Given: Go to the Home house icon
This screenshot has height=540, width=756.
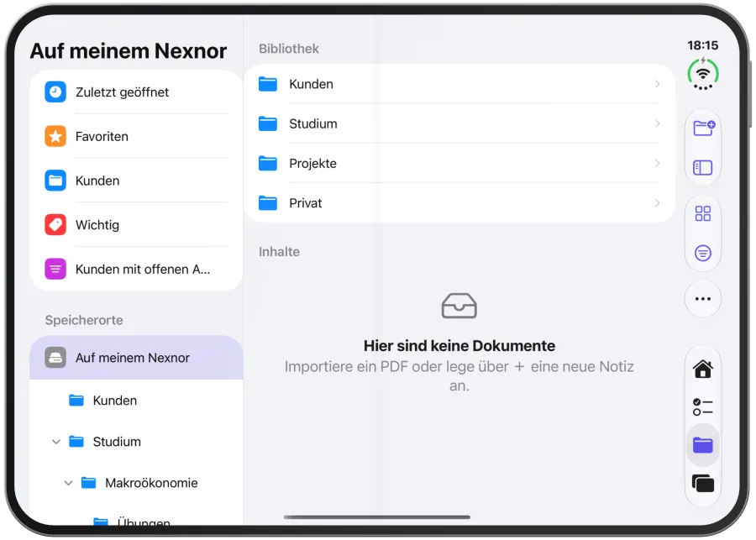Looking at the screenshot, I should (703, 370).
